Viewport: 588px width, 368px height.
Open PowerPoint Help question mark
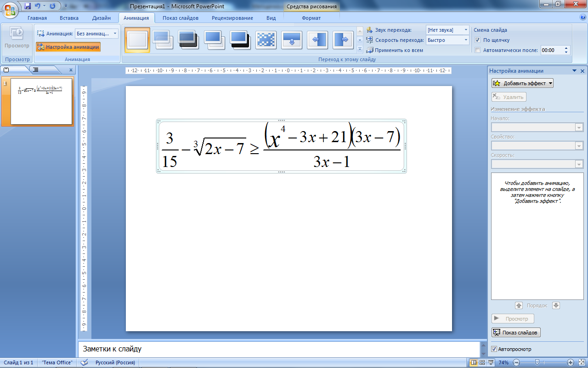pyautogui.click(x=583, y=17)
